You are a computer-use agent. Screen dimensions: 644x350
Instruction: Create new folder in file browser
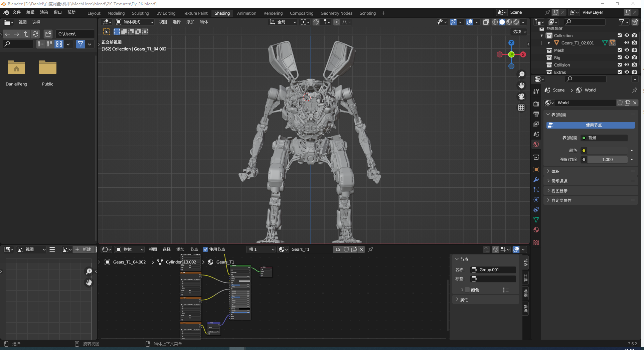pos(48,34)
